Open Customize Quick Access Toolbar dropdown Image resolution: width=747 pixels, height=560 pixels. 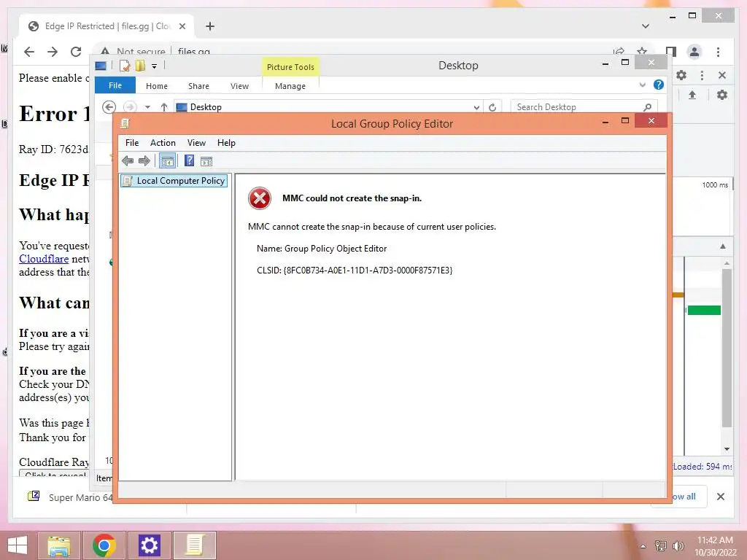click(x=155, y=66)
